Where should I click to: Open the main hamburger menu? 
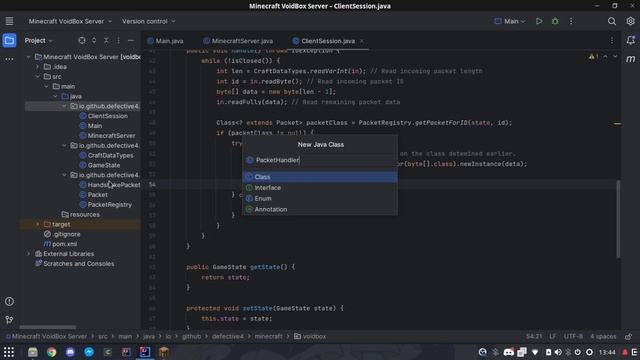9,21
